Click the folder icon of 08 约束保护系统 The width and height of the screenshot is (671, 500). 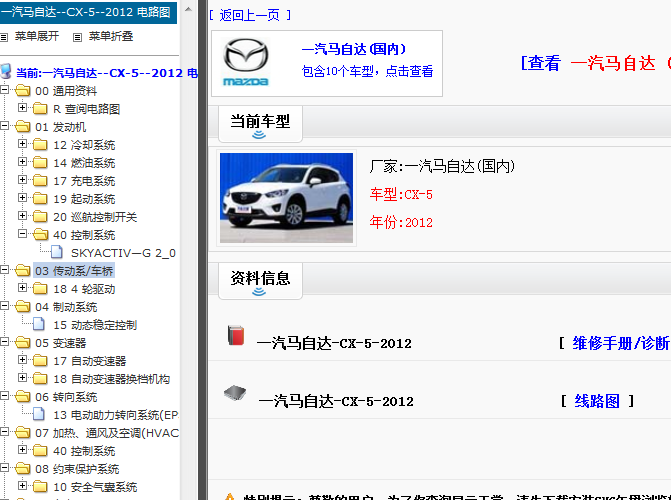(x=22, y=468)
